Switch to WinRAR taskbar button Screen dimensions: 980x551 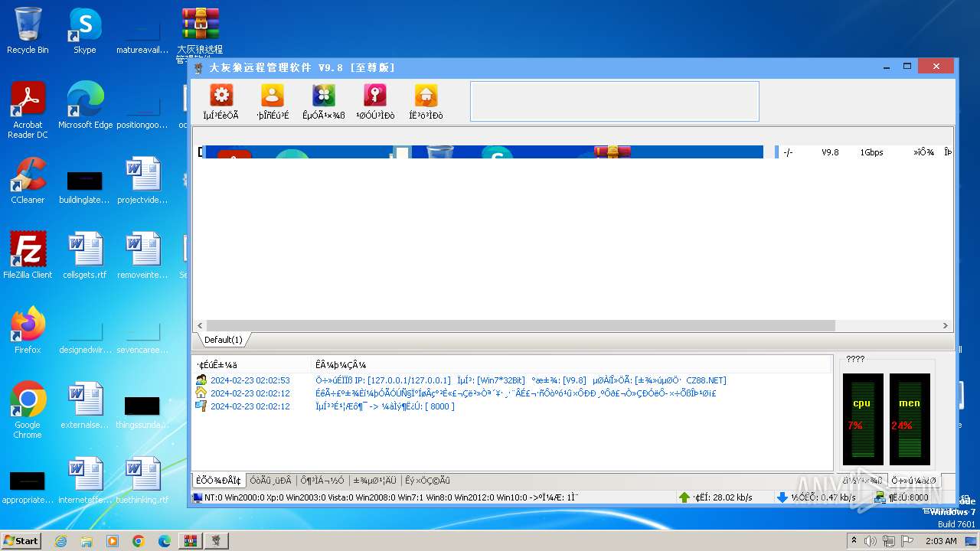point(190,541)
